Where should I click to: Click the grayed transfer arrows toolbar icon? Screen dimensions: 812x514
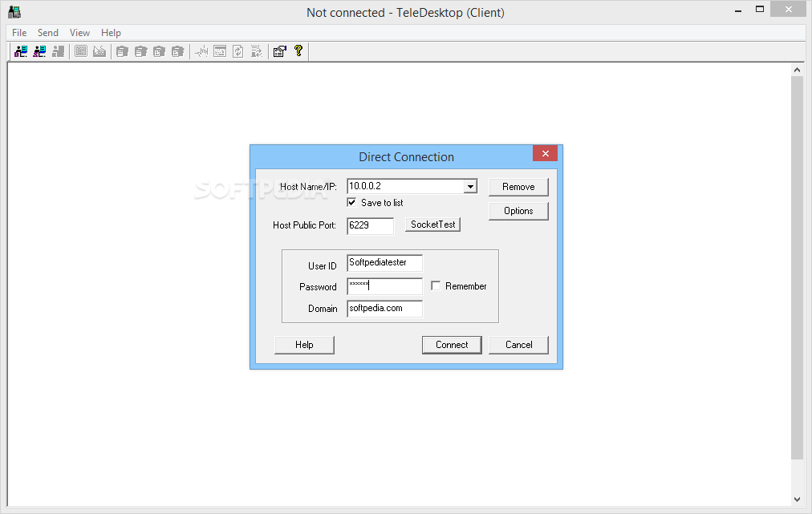(x=256, y=51)
